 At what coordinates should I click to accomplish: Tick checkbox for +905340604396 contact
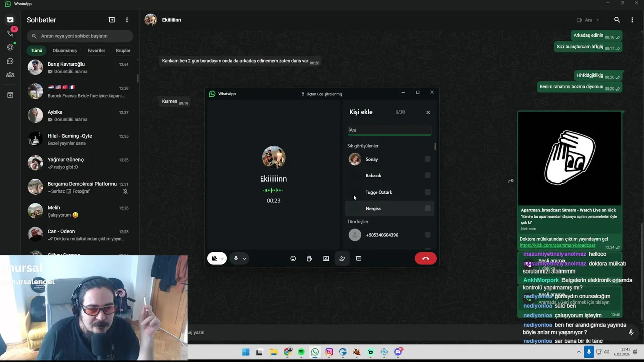pyautogui.click(x=427, y=235)
